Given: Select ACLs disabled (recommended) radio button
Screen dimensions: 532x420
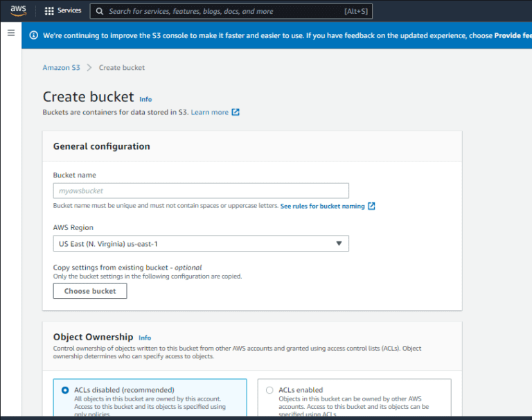Looking at the screenshot, I should pyautogui.click(x=65, y=390).
